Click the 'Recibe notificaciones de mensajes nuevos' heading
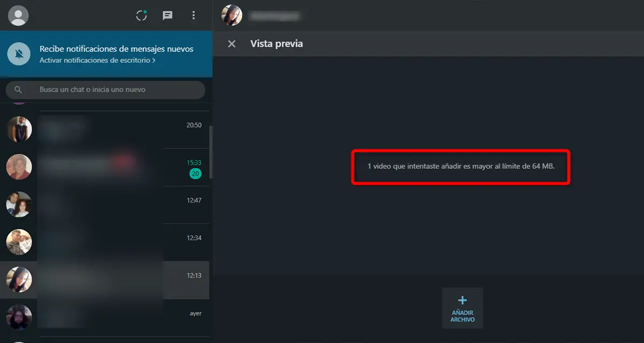The width and height of the screenshot is (644, 343). click(116, 49)
